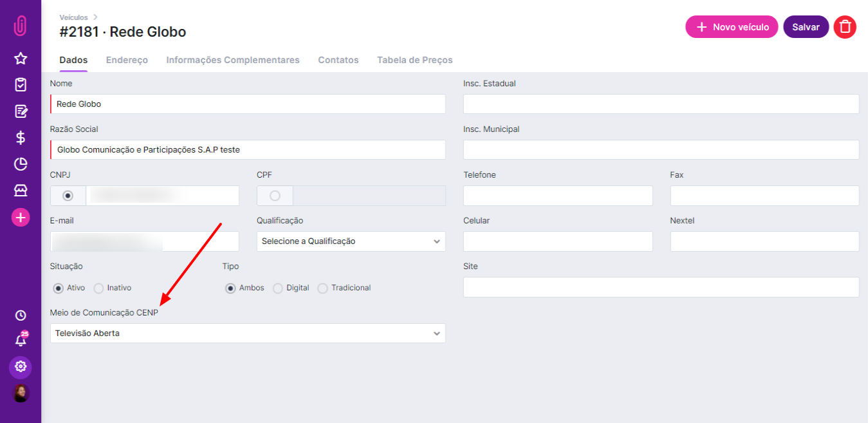
Task: Open the Qualificação dropdown
Action: point(351,241)
